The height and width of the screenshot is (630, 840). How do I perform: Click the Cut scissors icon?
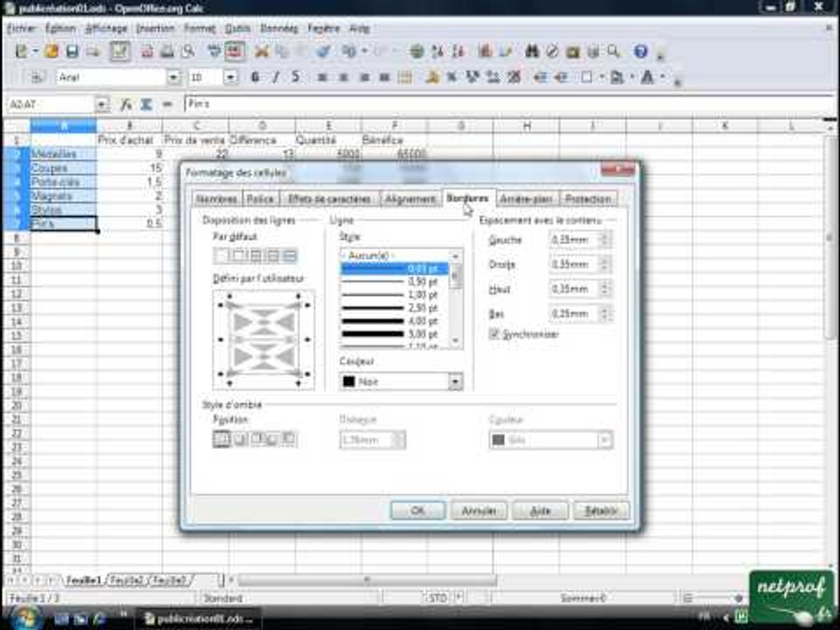coord(262,52)
